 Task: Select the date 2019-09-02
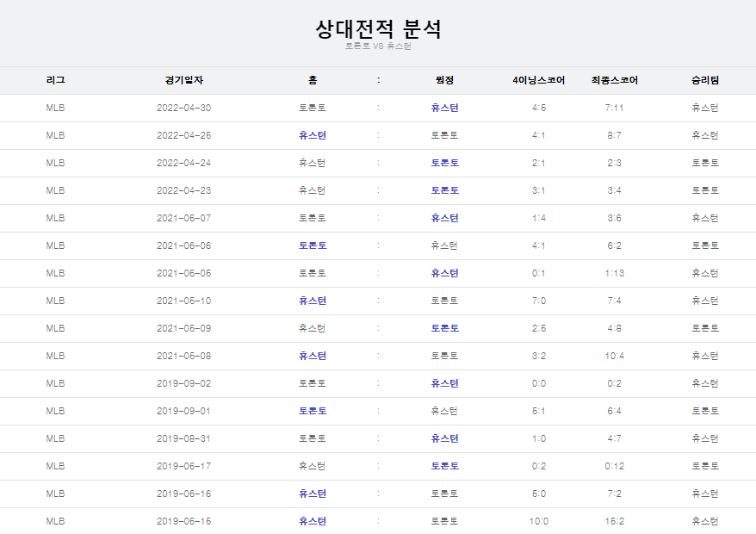click(184, 383)
